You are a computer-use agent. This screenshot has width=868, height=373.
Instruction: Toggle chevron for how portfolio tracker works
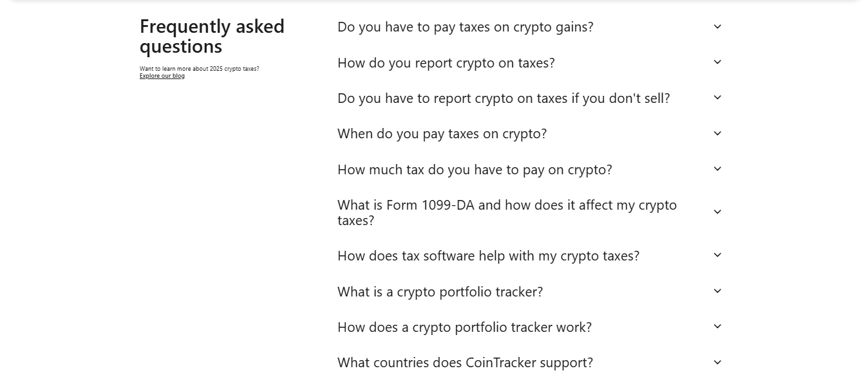coord(717,327)
